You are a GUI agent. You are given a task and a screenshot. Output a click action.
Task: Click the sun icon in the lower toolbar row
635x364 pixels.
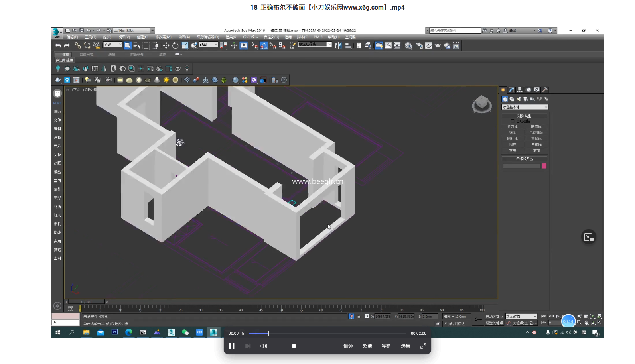[166, 80]
